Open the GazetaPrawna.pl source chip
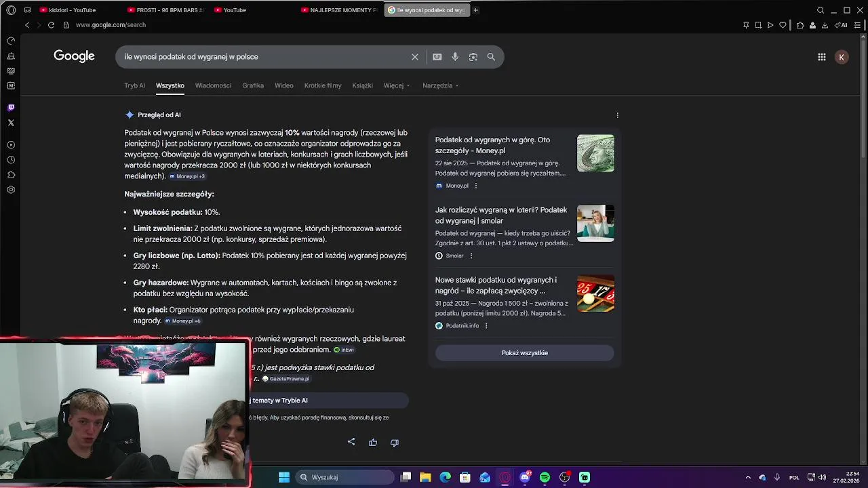This screenshot has height=488, width=868. coord(285,379)
